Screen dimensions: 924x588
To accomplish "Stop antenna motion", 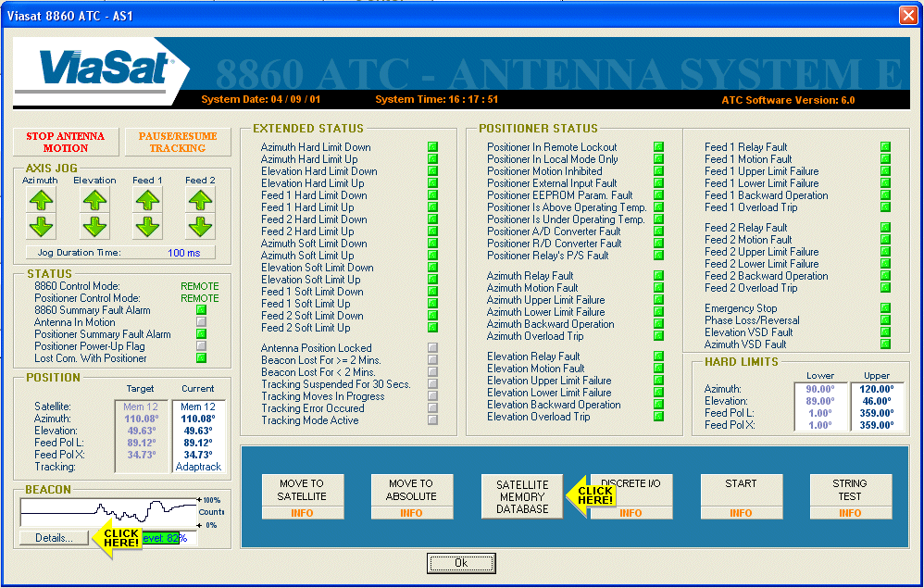I will click(x=66, y=142).
